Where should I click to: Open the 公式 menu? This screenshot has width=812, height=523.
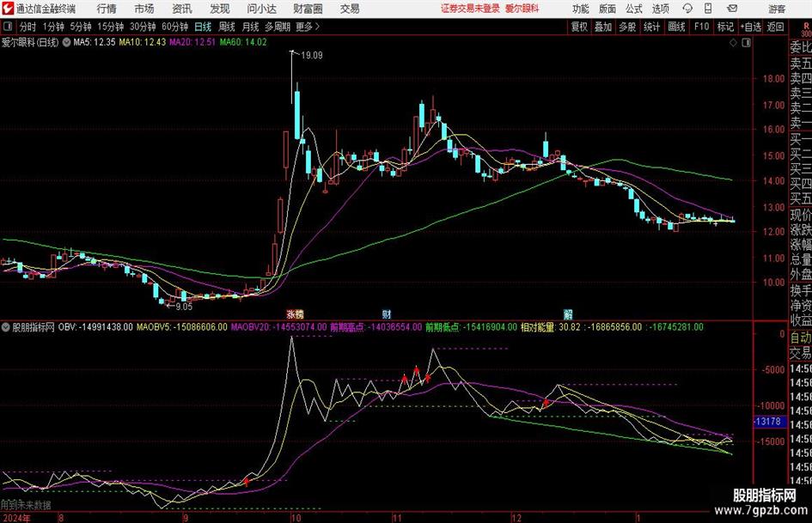634,9
